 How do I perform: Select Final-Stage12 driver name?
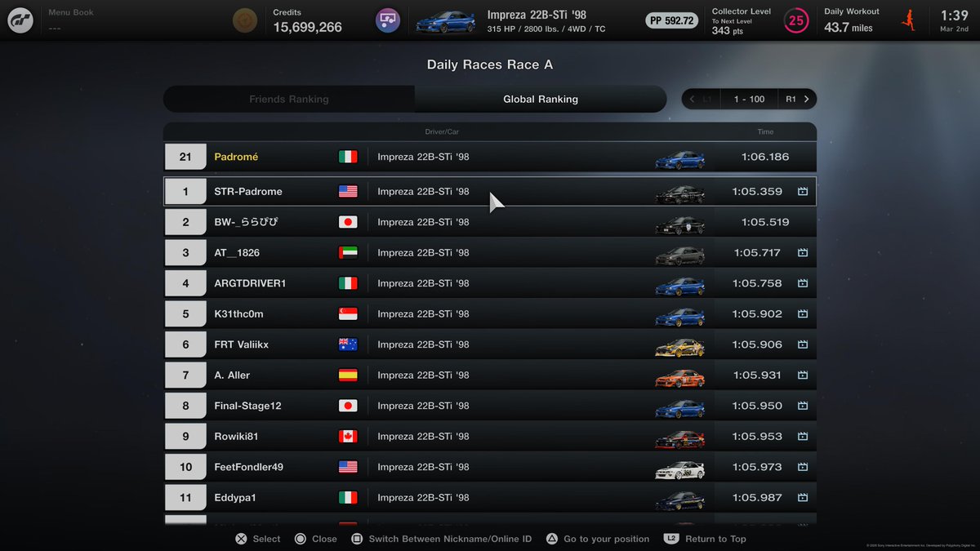coord(247,406)
